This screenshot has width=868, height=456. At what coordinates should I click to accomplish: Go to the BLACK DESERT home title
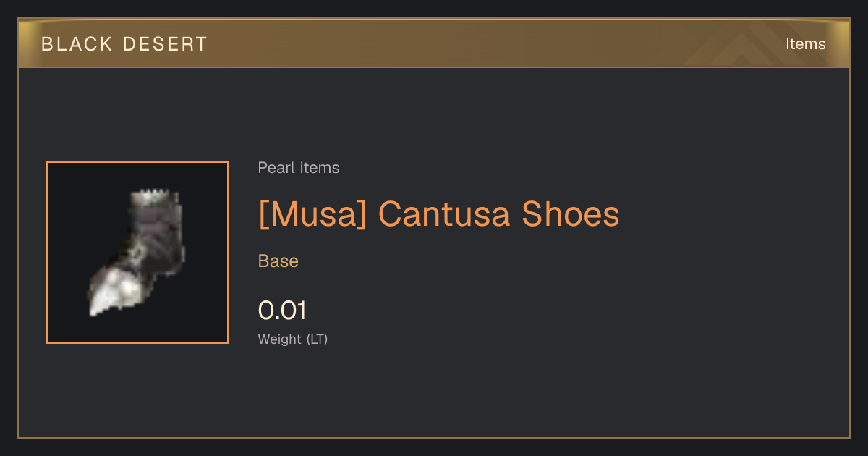(124, 44)
